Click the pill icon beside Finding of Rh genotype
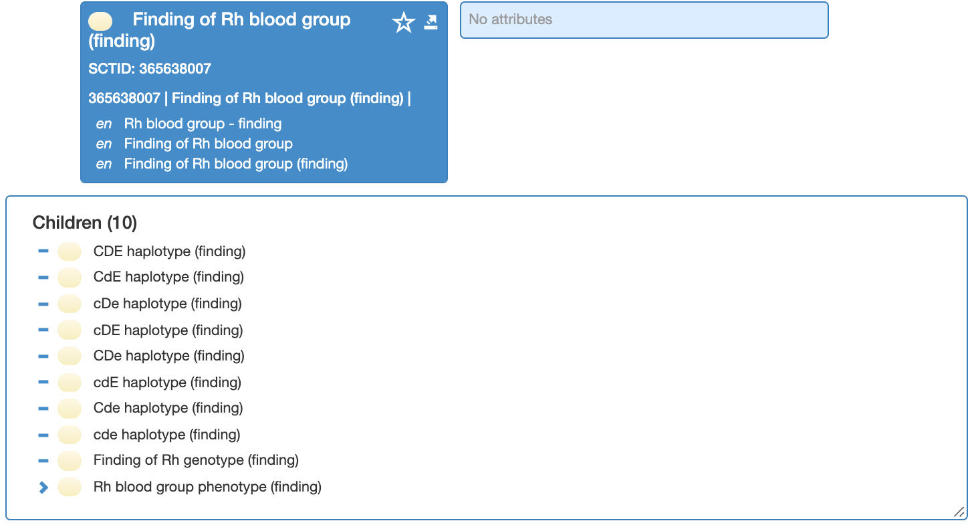 [x=70, y=460]
